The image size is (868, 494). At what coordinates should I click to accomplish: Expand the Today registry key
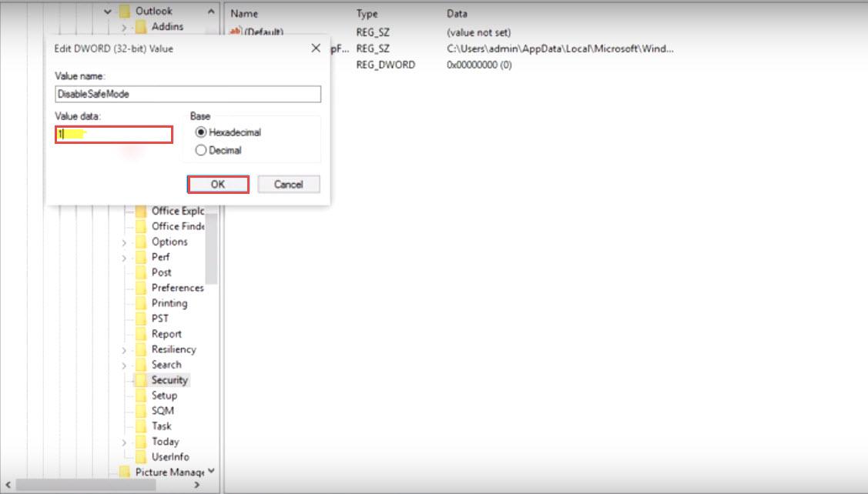[x=123, y=442]
